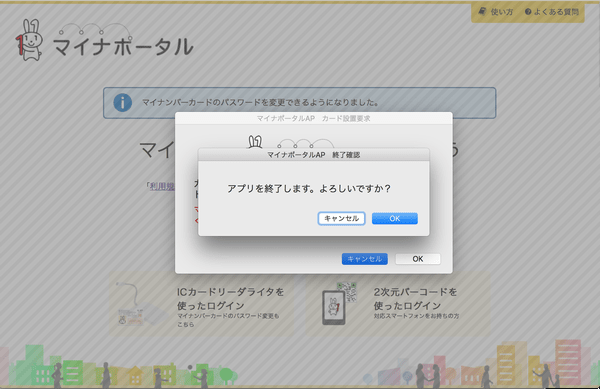Image resolution: width=600 pixels, height=389 pixels.
Task: Click the マイナポータル rabbit logo
Action: [29, 40]
